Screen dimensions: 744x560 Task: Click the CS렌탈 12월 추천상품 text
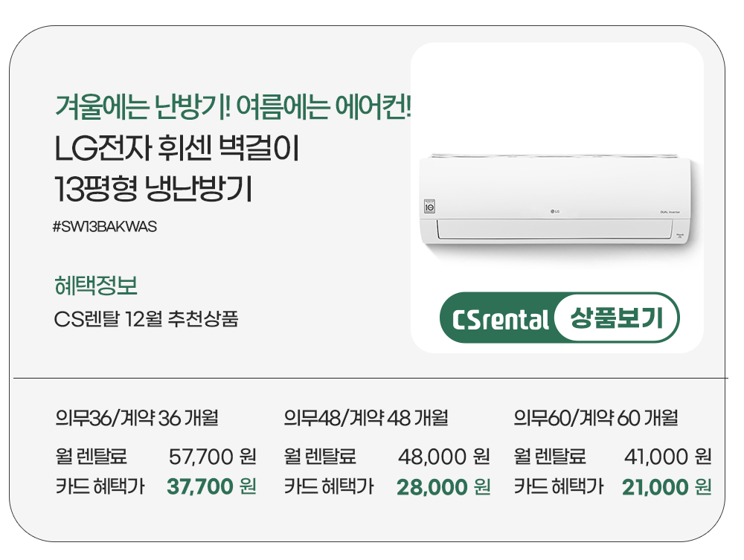147,321
